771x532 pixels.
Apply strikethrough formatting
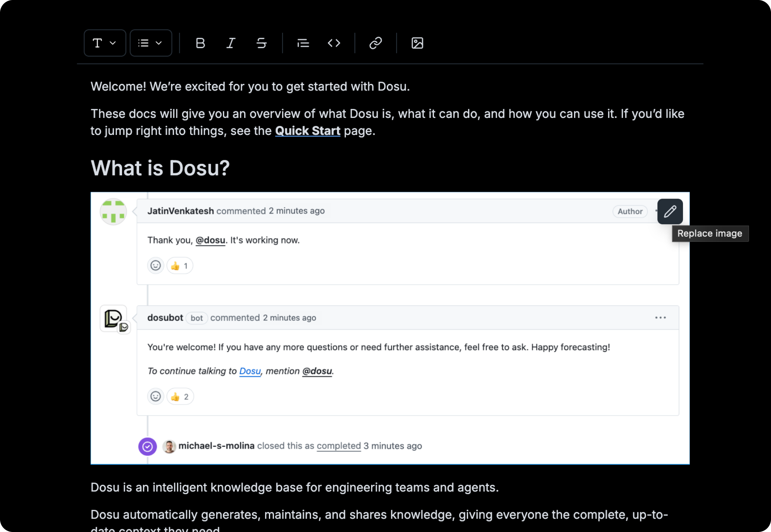[261, 43]
